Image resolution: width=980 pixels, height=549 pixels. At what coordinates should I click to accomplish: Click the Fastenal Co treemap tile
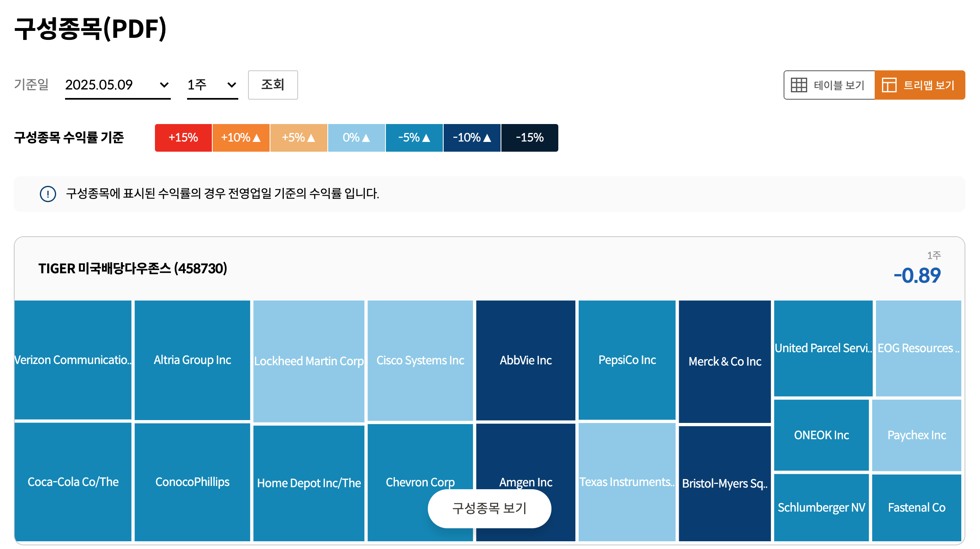[x=917, y=507]
